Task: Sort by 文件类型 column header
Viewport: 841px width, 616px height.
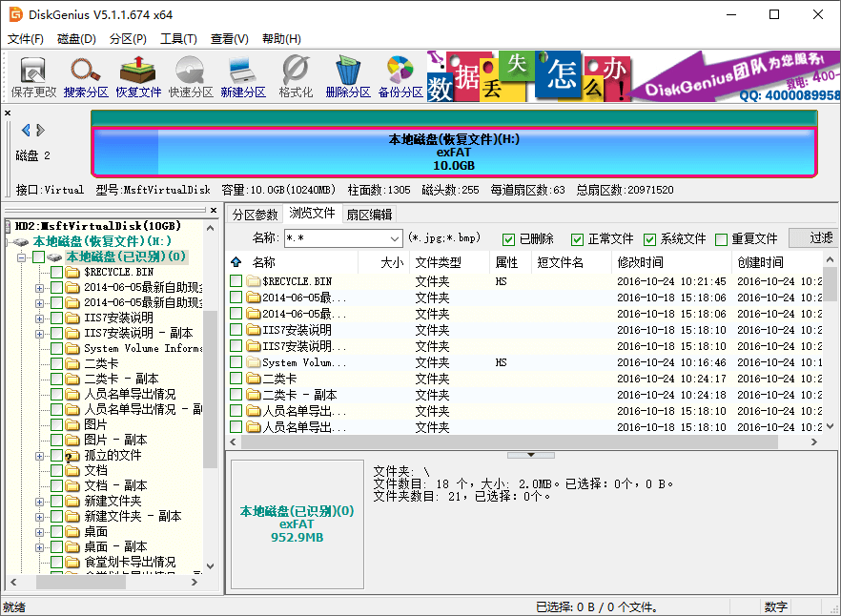Action: click(x=449, y=262)
